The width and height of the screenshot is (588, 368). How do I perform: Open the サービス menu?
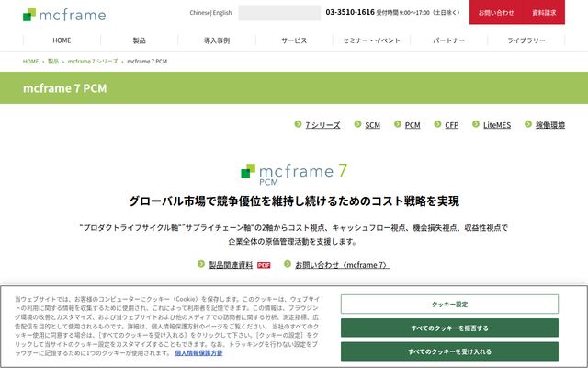tap(294, 40)
